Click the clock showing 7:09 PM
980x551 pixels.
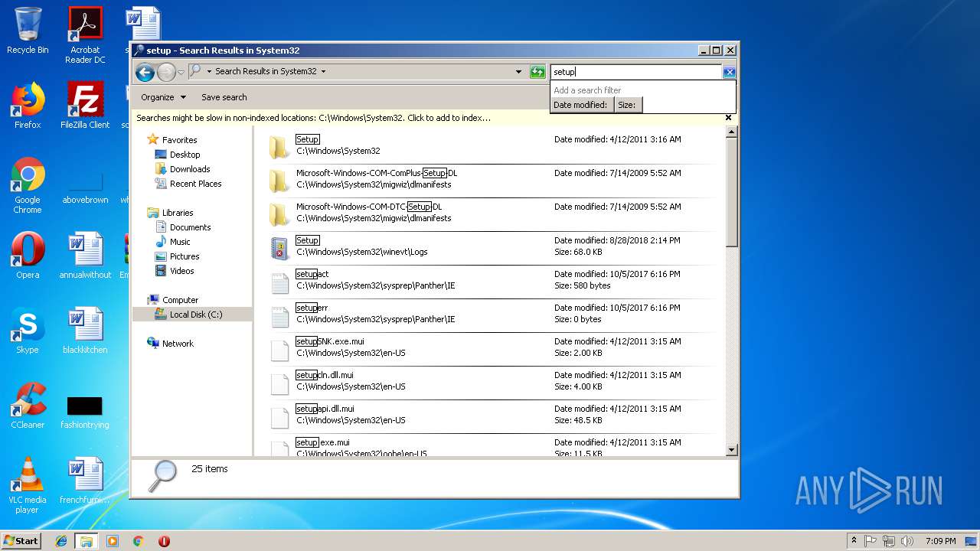pos(940,541)
